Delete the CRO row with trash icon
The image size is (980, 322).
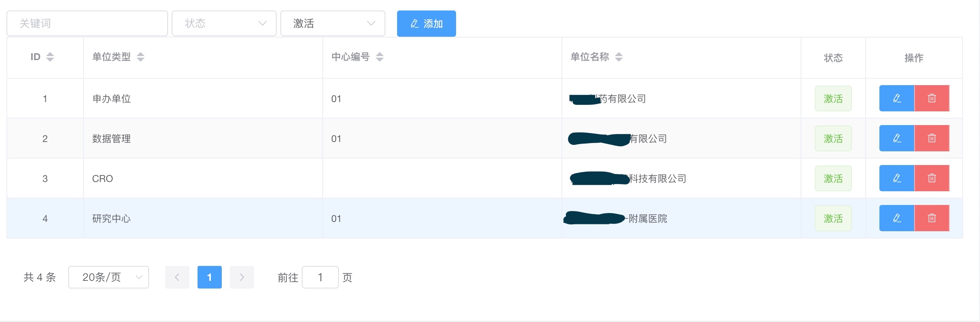tap(931, 178)
